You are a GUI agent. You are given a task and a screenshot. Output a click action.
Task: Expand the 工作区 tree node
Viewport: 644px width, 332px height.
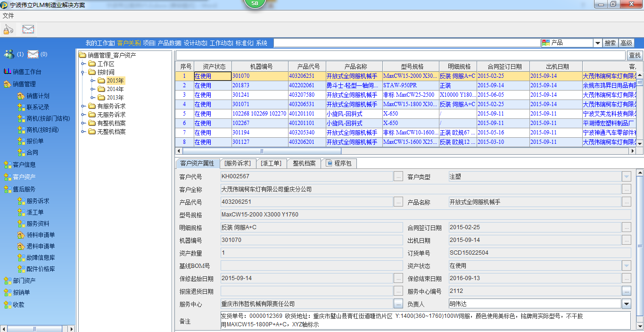click(83, 64)
